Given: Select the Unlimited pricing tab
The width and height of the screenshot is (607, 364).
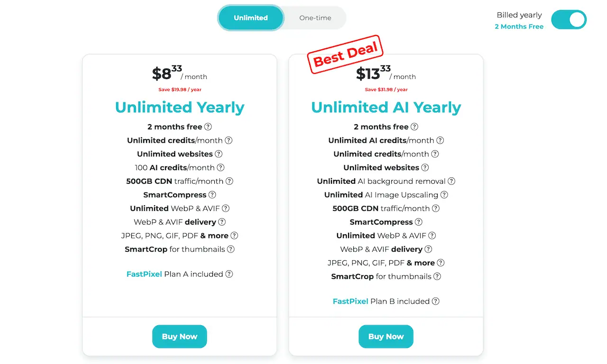Looking at the screenshot, I should (x=250, y=18).
